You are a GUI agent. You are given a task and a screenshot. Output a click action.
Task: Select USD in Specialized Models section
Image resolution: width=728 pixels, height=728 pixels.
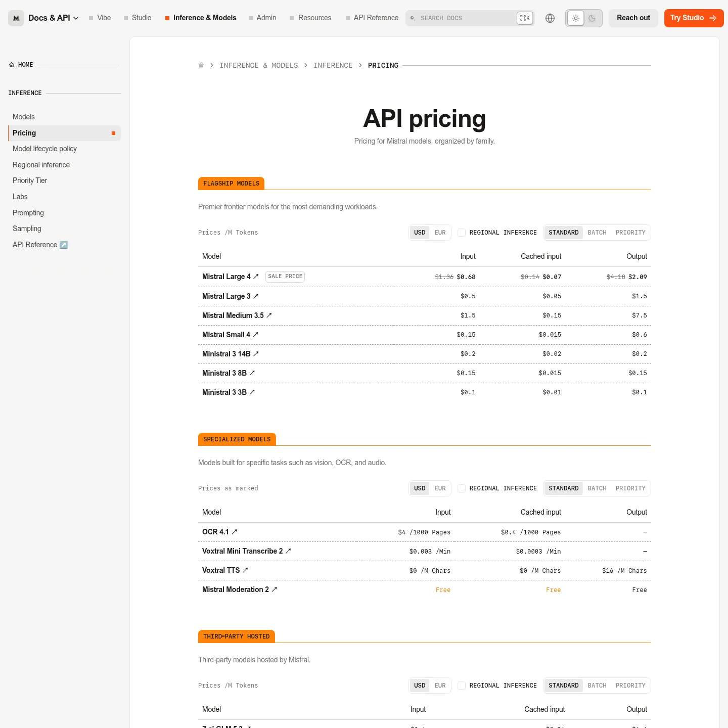coord(420,488)
